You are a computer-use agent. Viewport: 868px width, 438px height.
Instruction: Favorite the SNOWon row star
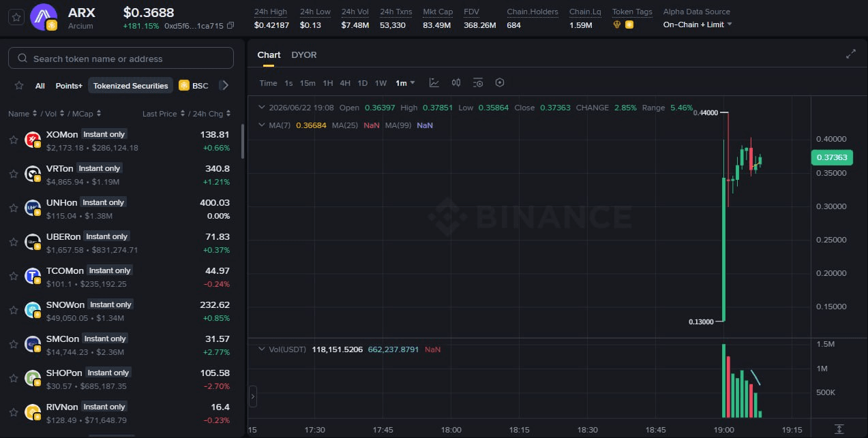point(13,310)
